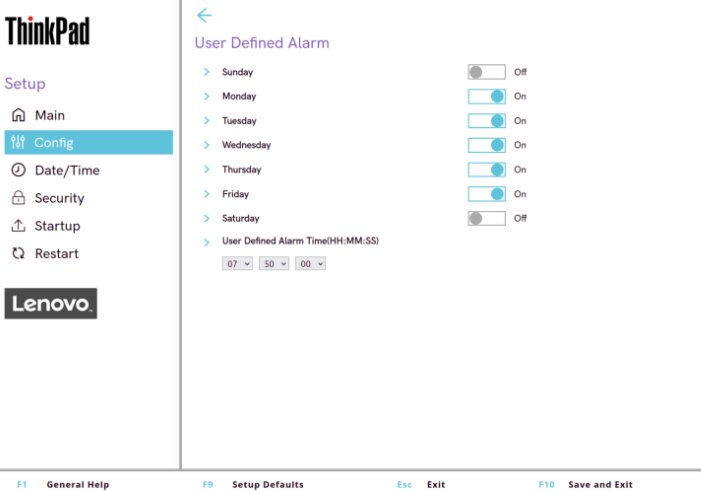Image resolution: width=701 pixels, height=492 pixels.
Task: Click F10 Save and Exit
Action: click(586, 484)
